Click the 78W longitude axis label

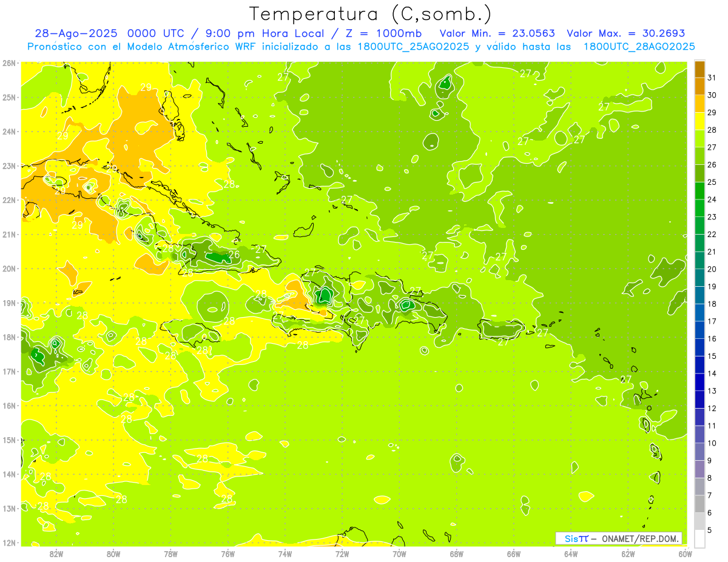[x=170, y=554]
